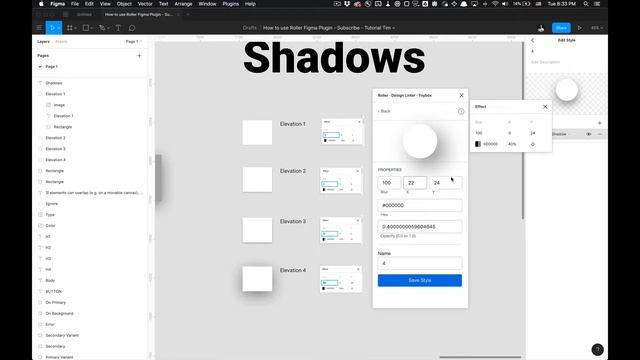Open Page 1 dropdown in layers panel
Image resolution: width=640 pixels, height=360 pixels.
pyautogui.click(x=133, y=42)
